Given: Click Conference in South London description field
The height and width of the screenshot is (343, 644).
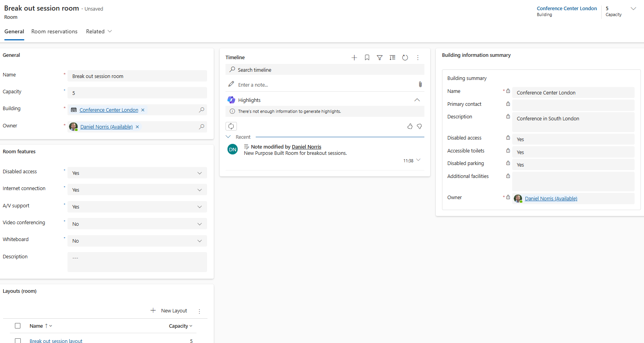Looking at the screenshot, I should pyautogui.click(x=573, y=122).
